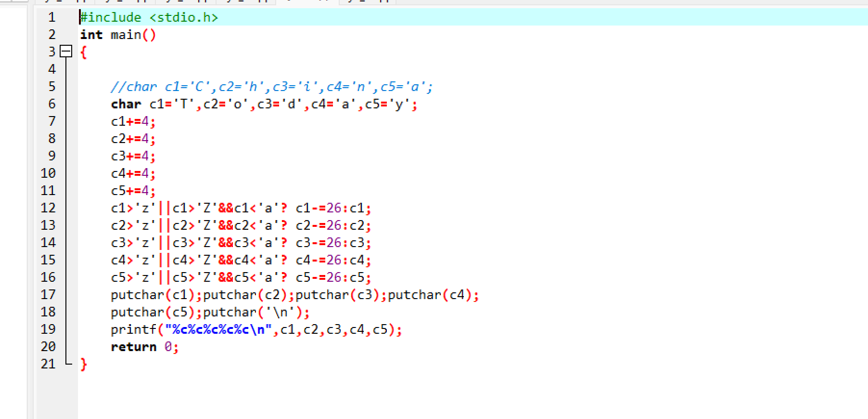This screenshot has height=419, width=868.
Task: Click the 'return 0;' statement
Action: point(145,347)
